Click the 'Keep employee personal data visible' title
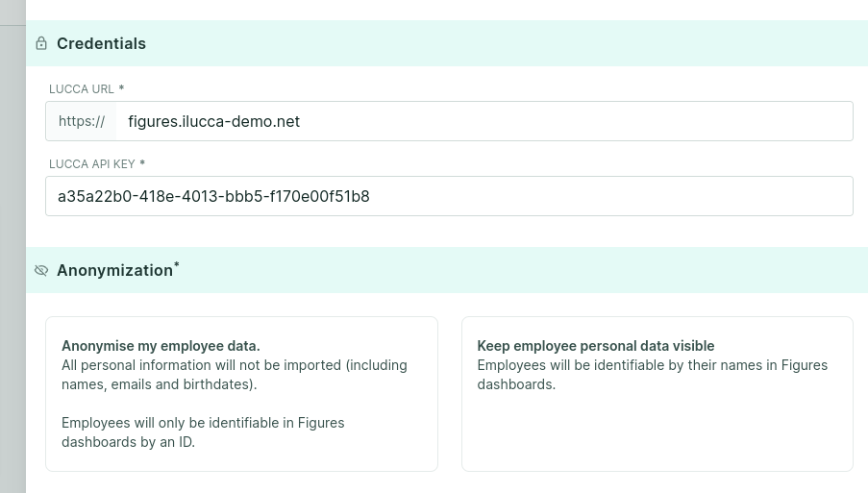The height and width of the screenshot is (493, 868). [x=596, y=346]
